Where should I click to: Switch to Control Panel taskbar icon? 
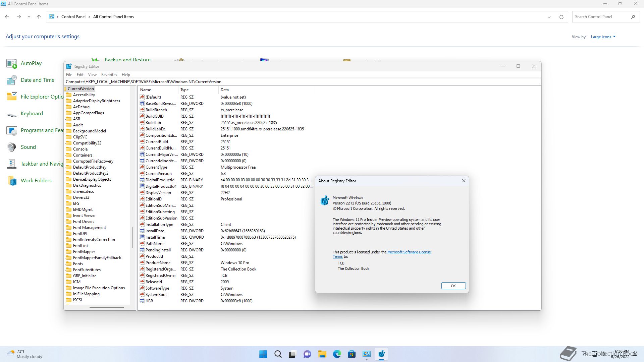[x=366, y=354]
